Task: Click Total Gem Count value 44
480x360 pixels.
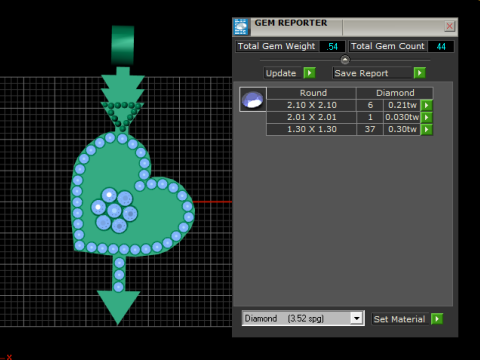Action: pos(441,46)
